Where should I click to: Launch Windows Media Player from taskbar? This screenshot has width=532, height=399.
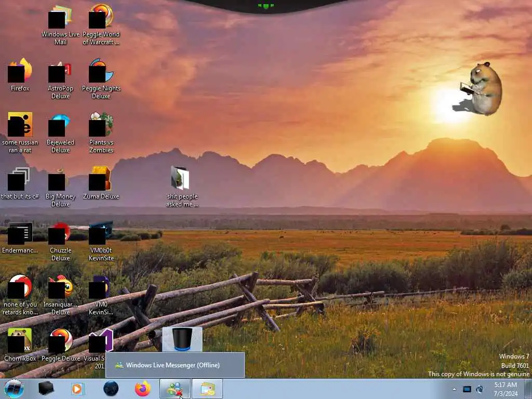pyautogui.click(x=78, y=389)
